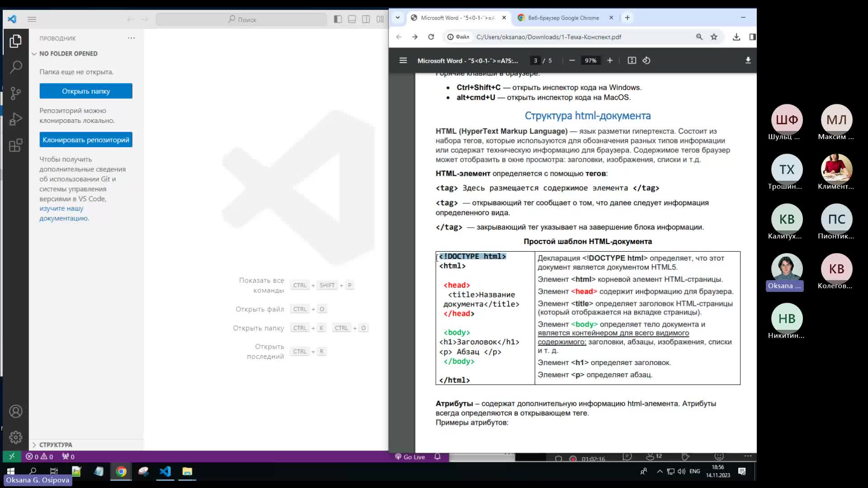
Task: Switch to the Microsoft Word PDF tab
Action: [x=458, y=18]
